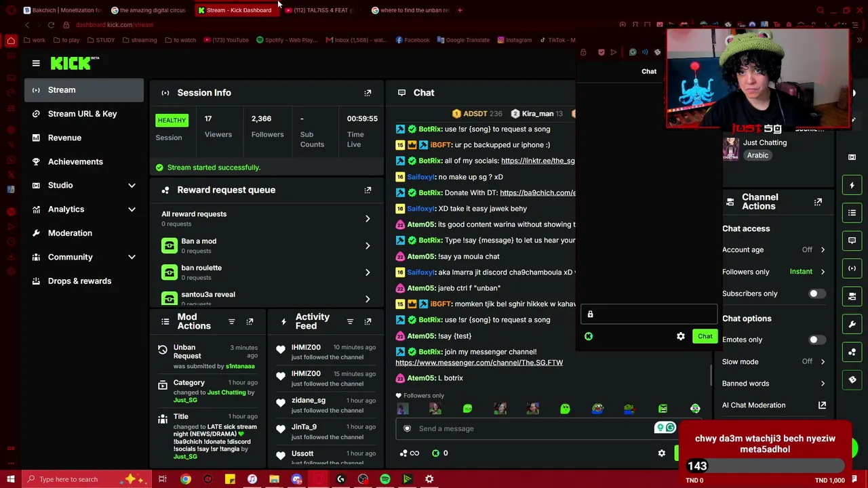Open Slow mode setting
The width and height of the screenshot is (868, 488).
click(774, 362)
